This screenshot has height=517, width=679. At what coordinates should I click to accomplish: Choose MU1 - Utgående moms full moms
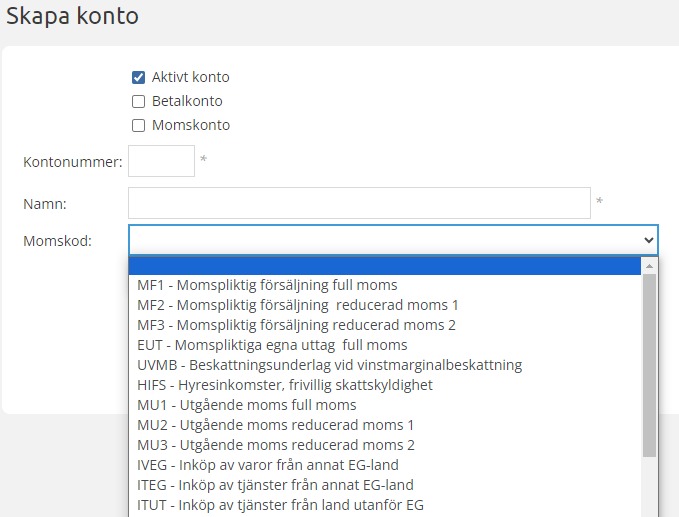coord(246,405)
